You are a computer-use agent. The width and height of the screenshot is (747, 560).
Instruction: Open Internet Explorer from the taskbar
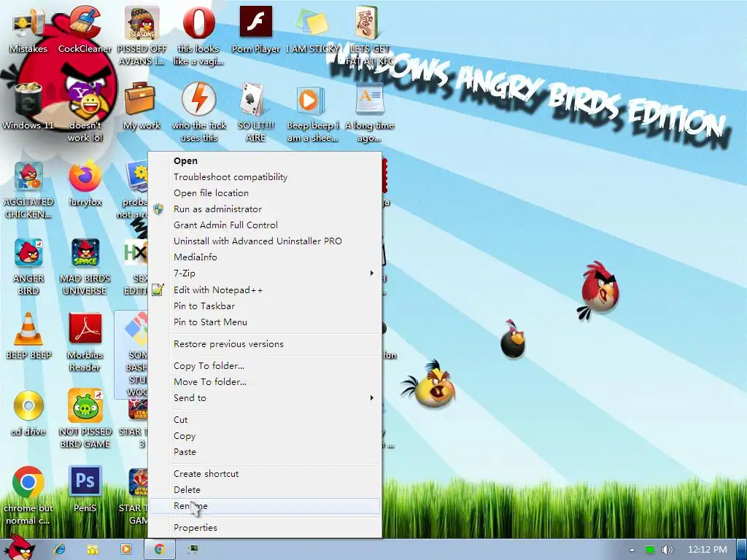60,549
